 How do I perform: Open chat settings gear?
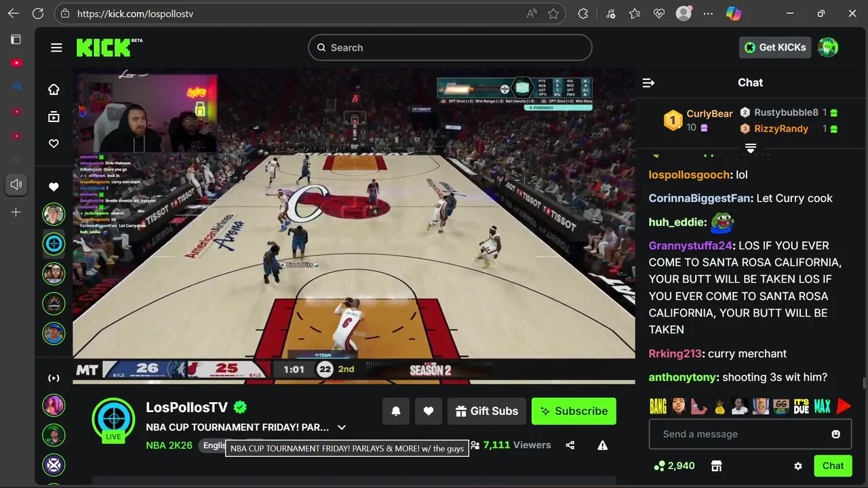(x=798, y=466)
